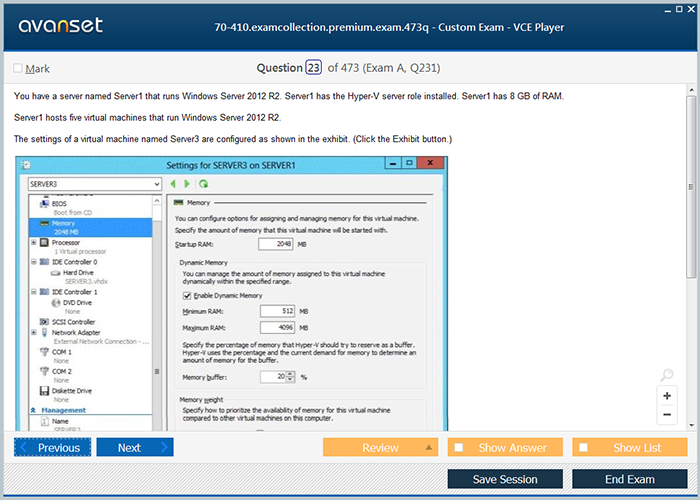
Task: Click the Maximum RAM field
Action: tap(277, 328)
